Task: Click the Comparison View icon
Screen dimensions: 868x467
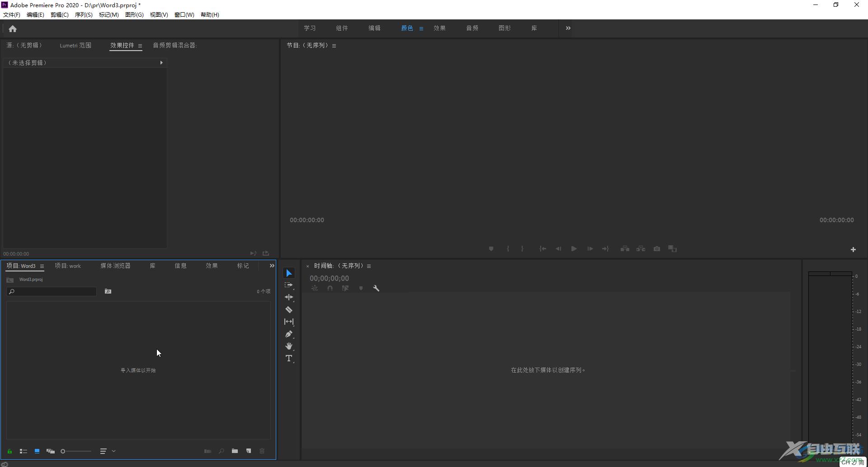Action: (673, 249)
